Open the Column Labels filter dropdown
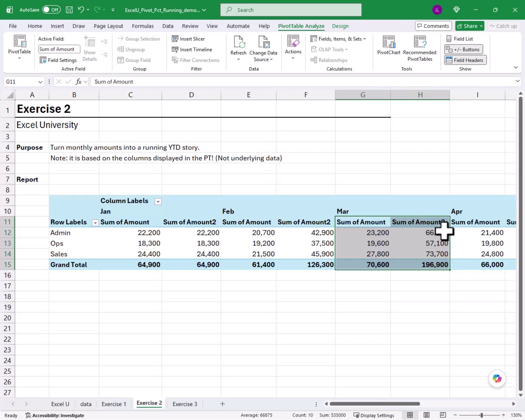 (x=158, y=201)
